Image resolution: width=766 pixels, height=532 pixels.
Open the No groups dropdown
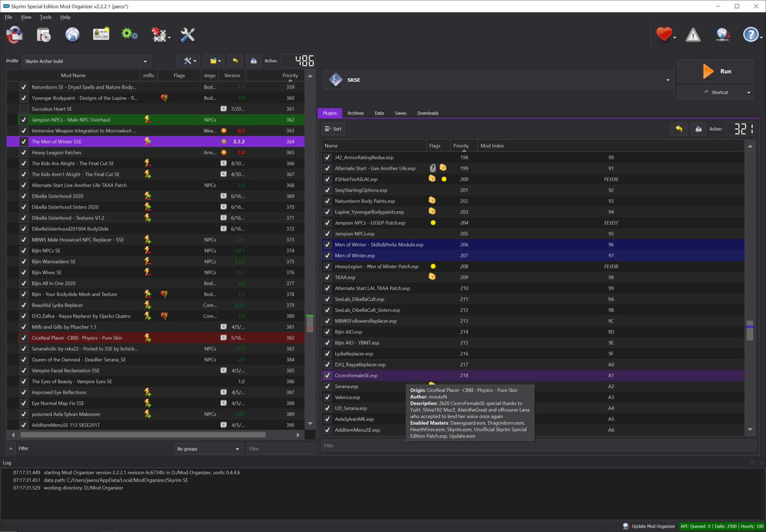point(209,449)
